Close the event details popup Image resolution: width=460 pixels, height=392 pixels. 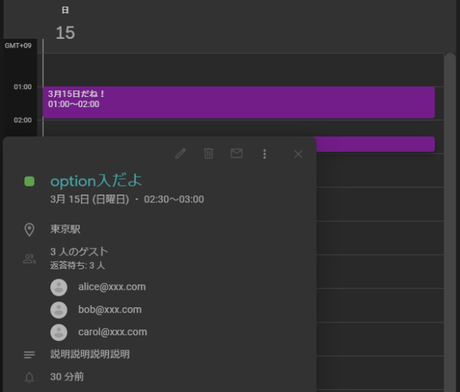click(x=298, y=154)
